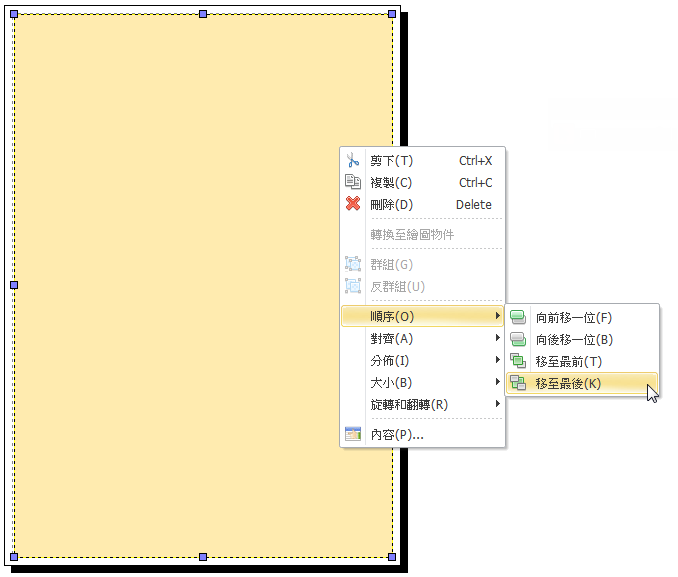
Task: Click the disabled 反群組(U) entry
Action: (422, 286)
